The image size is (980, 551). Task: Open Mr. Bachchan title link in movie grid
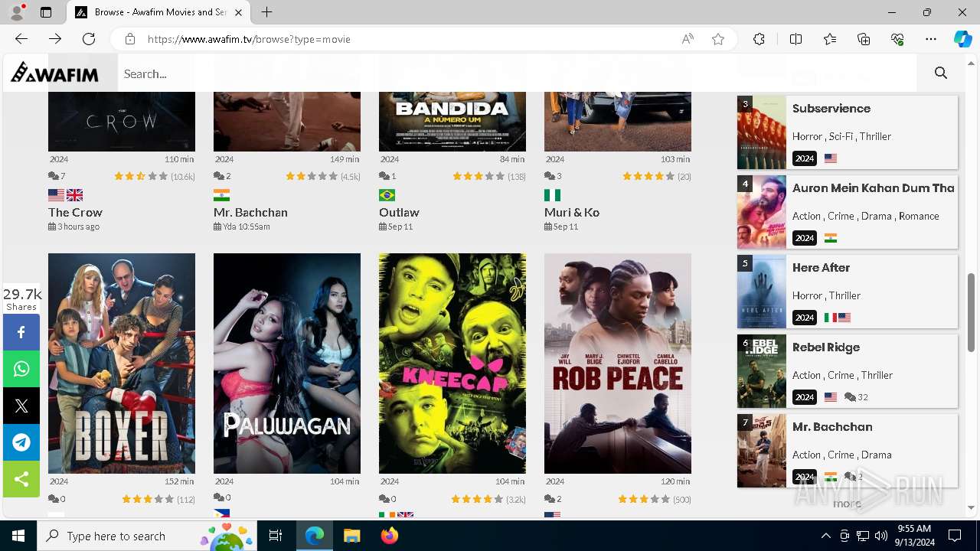(x=250, y=212)
